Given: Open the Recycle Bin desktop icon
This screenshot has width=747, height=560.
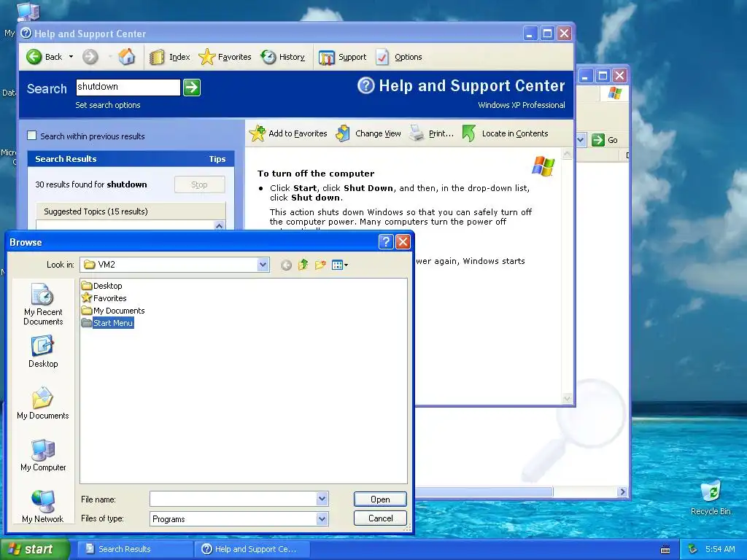Looking at the screenshot, I should point(711,497).
